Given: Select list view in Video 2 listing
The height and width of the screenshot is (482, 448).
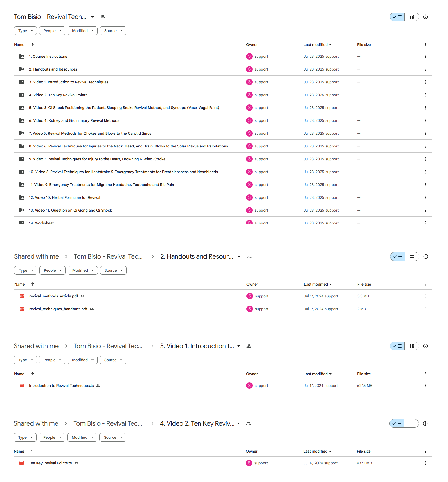Looking at the screenshot, I should (397, 423).
